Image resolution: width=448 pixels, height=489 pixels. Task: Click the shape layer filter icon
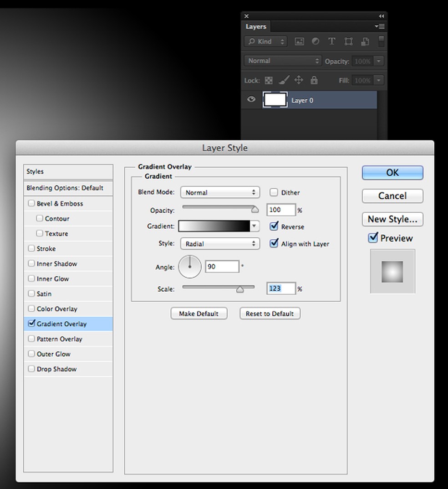348,41
